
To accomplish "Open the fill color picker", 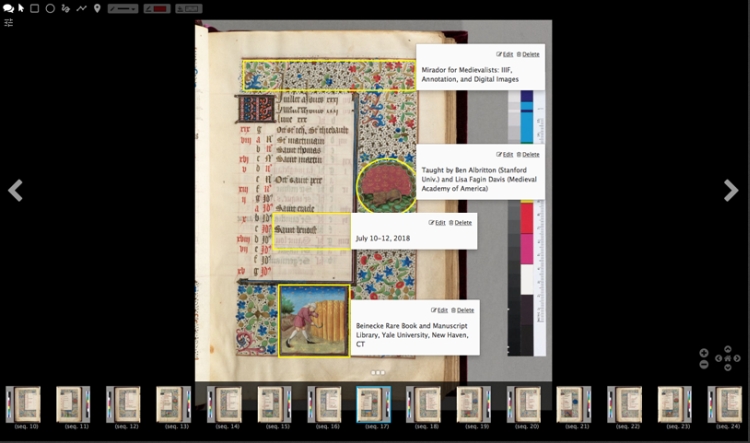I will coord(188,9).
